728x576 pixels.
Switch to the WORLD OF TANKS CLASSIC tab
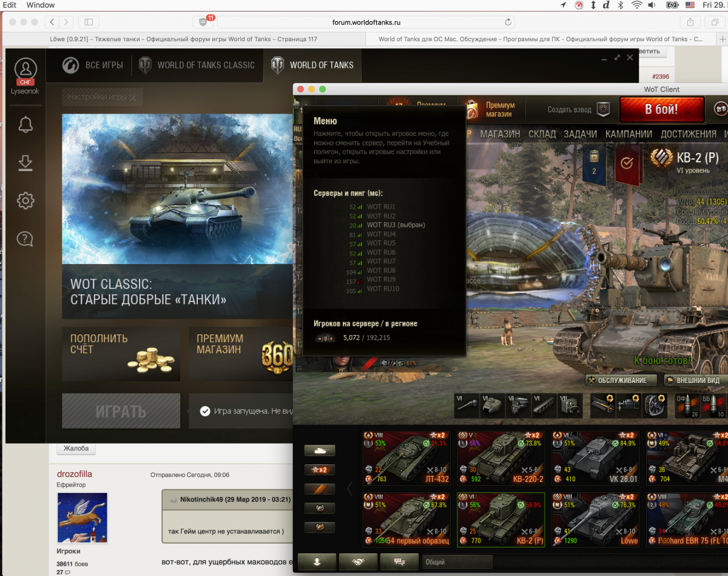tap(197, 65)
